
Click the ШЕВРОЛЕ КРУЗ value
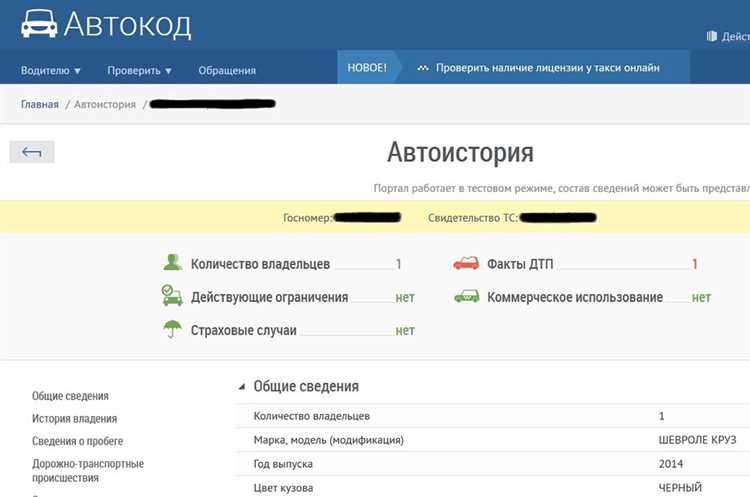[697, 440]
